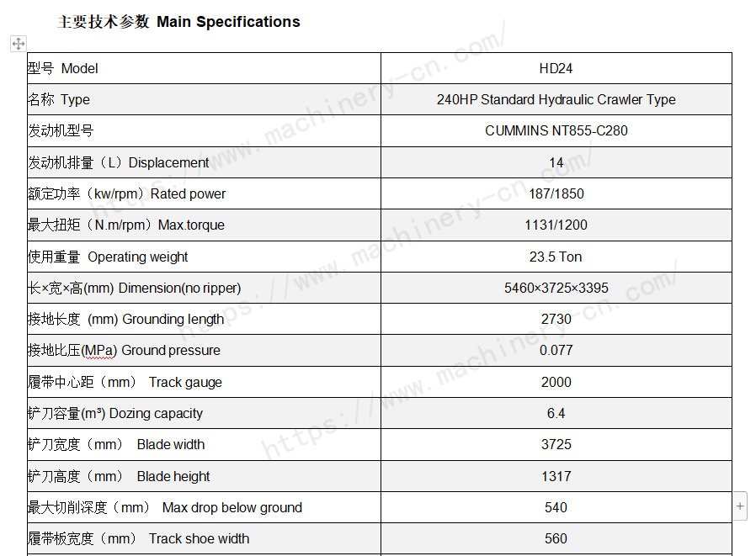
Task: Select the 6.4 dozing capacity value
Action: click(x=556, y=413)
